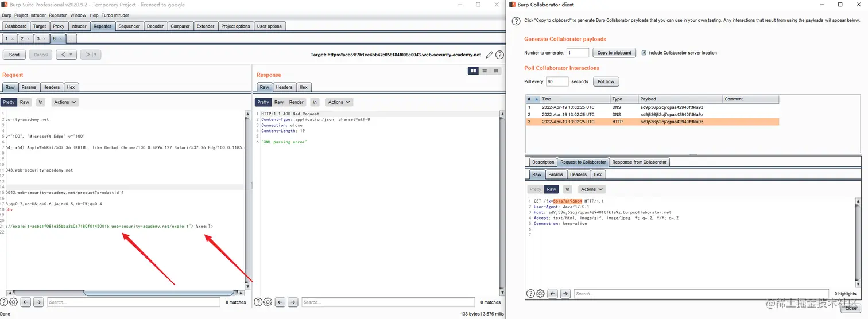The image size is (868, 319).
Task: Switch Request editor to Raw mode toggle
Action: pyautogui.click(x=24, y=102)
